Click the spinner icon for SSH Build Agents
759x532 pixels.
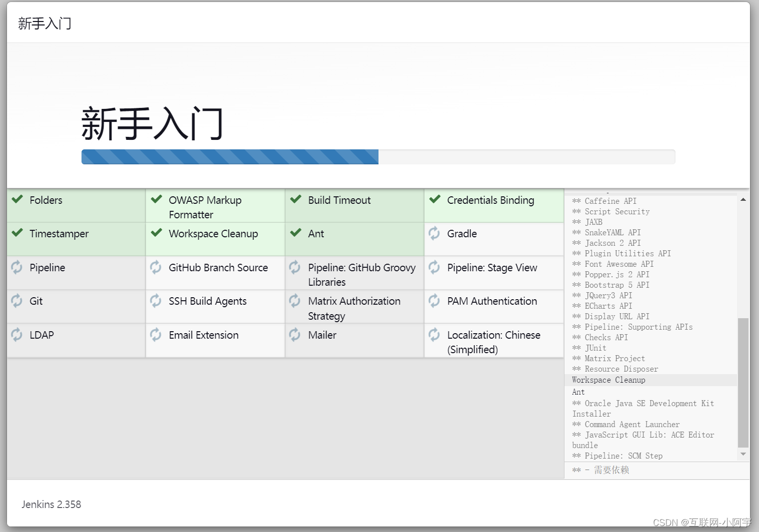(x=156, y=301)
